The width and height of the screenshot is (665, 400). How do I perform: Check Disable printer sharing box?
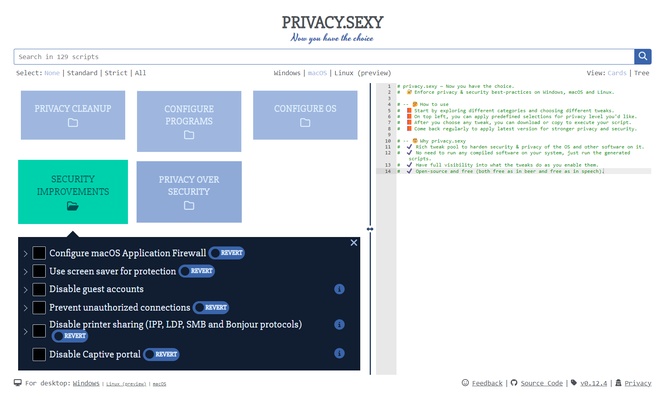(x=39, y=331)
